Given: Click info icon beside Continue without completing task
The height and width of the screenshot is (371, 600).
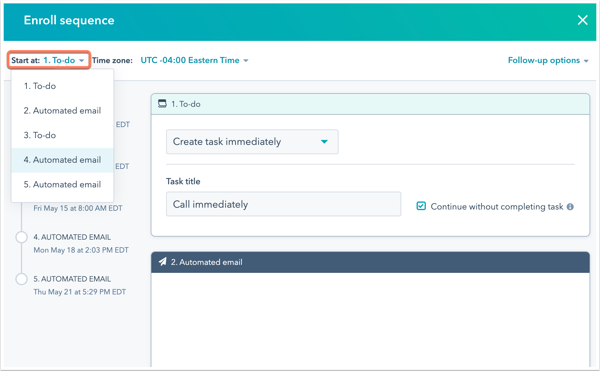Looking at the screenshot, I should tap(570, 207).
